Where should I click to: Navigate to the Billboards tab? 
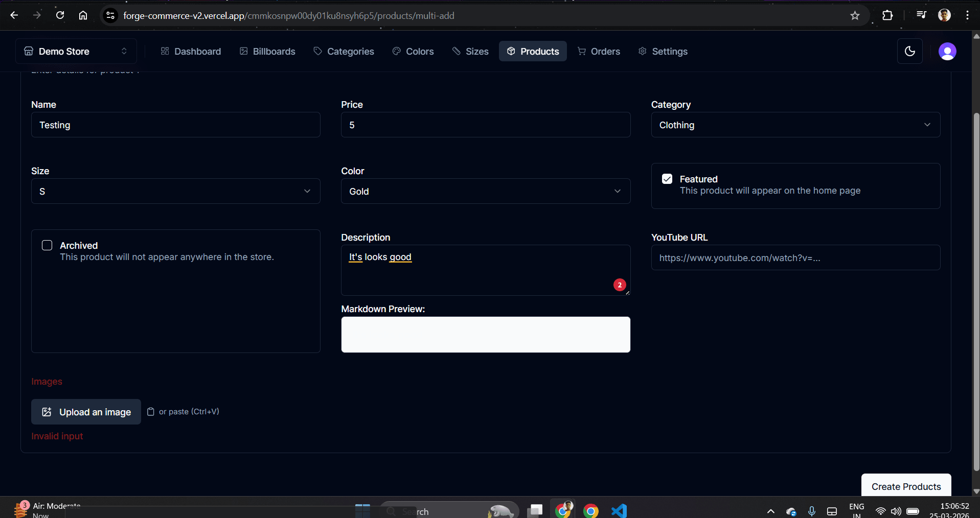tap(267, 51)
